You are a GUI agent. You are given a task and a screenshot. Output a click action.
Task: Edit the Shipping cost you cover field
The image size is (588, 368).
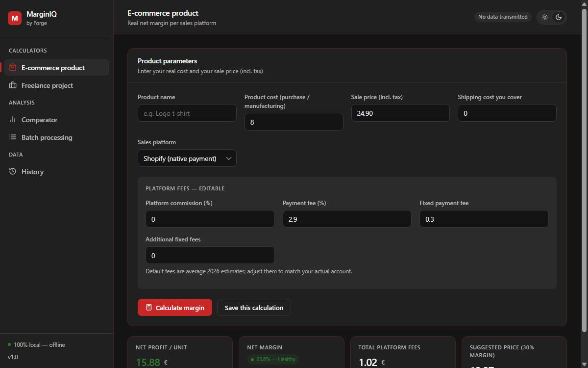(507, 113)
